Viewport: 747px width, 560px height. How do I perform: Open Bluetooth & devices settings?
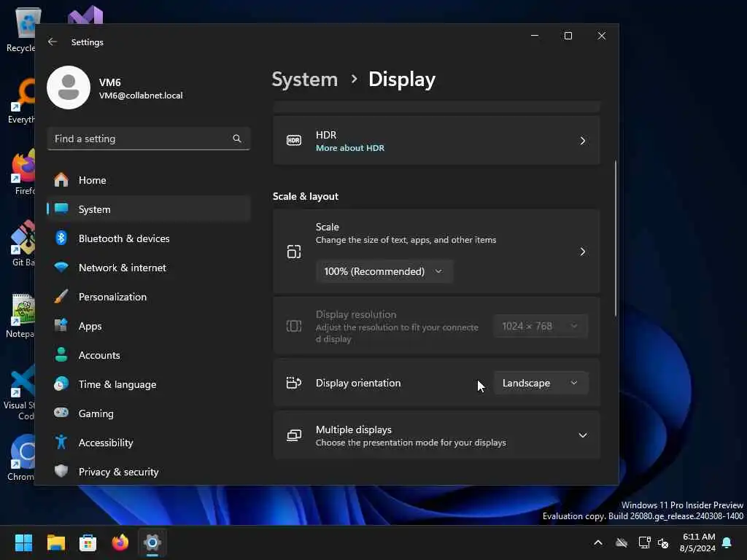point(149,238)
